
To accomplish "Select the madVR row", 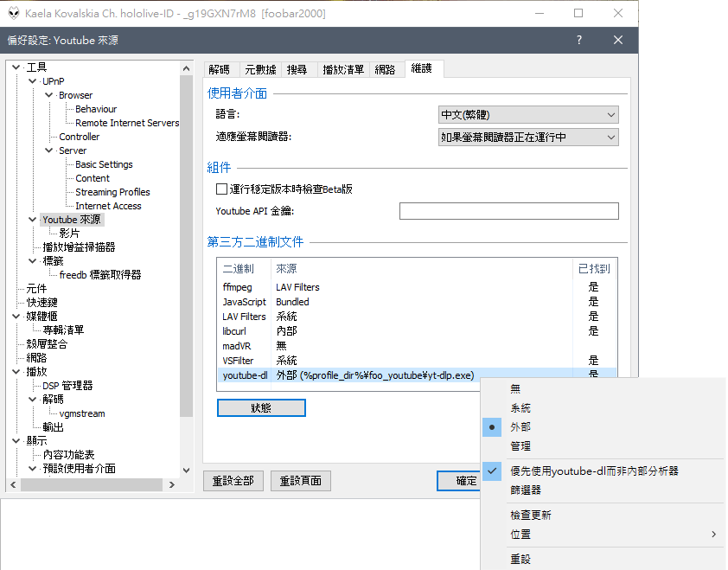I will click(417, 346).
